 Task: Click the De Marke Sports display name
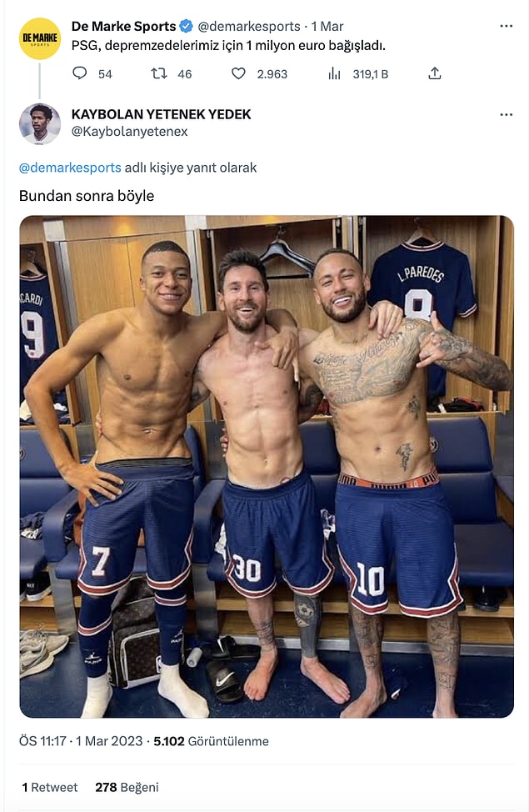(x=123, y=26)
